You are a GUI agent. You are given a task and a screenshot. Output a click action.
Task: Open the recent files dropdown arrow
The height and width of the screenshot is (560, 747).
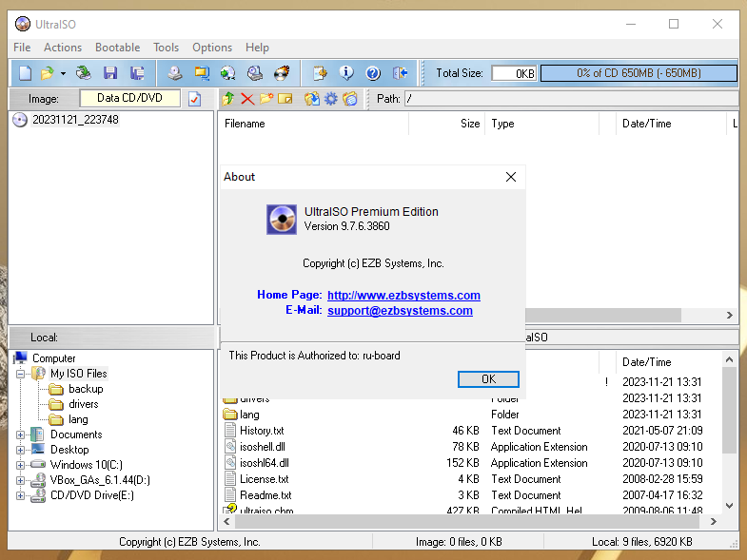pos(63,73)
